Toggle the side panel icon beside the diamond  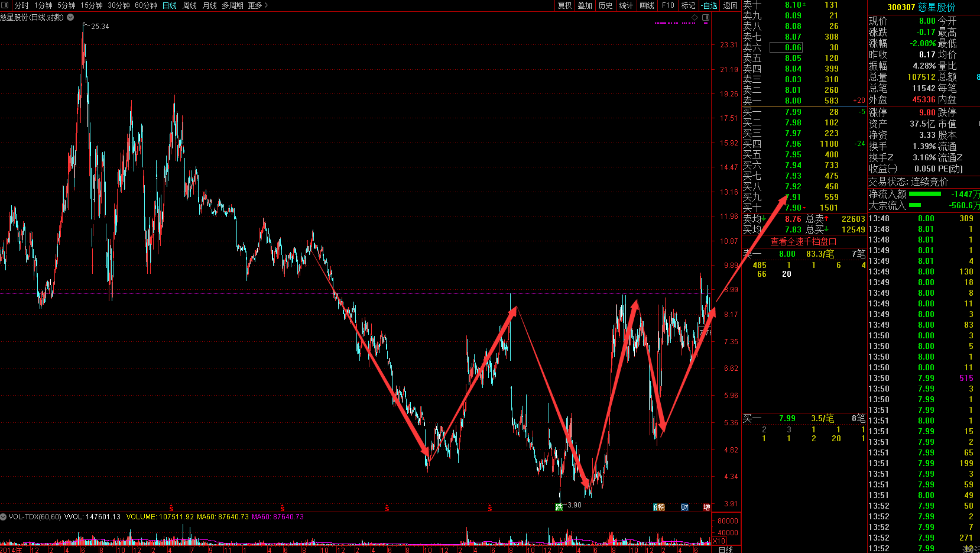pyautogui.click(x=705, y=18)
